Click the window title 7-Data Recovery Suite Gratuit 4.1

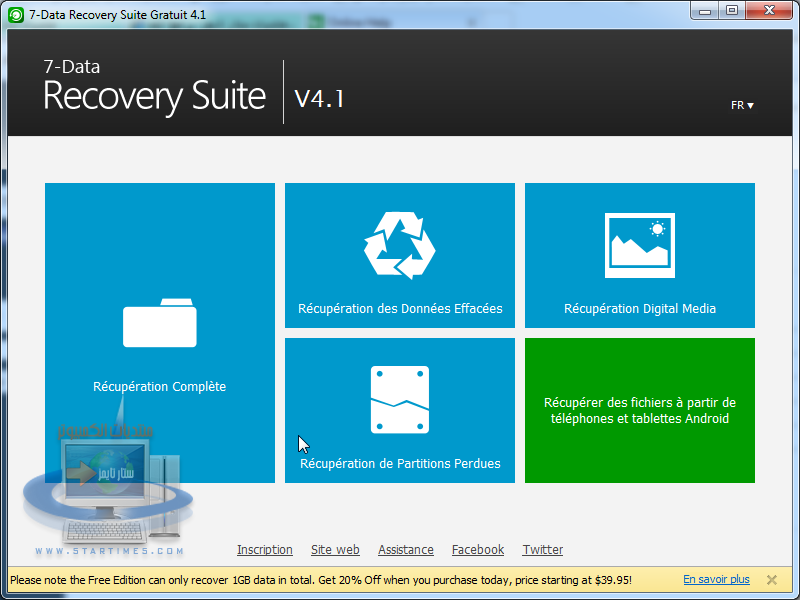coord(117,15)
